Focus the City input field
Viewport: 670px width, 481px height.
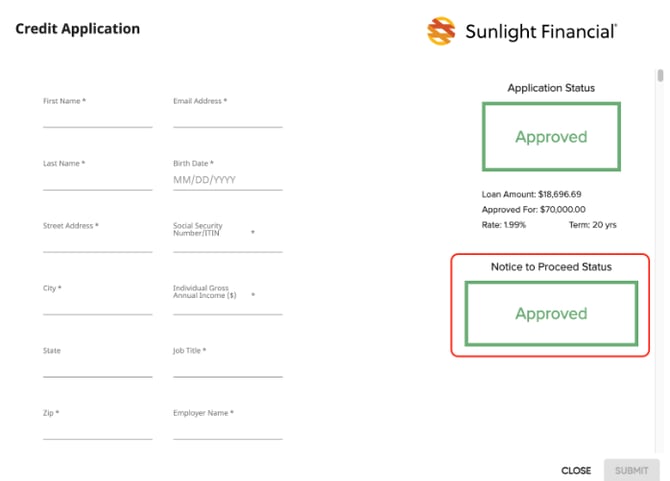pyautogui.click(x=97, y=305)
